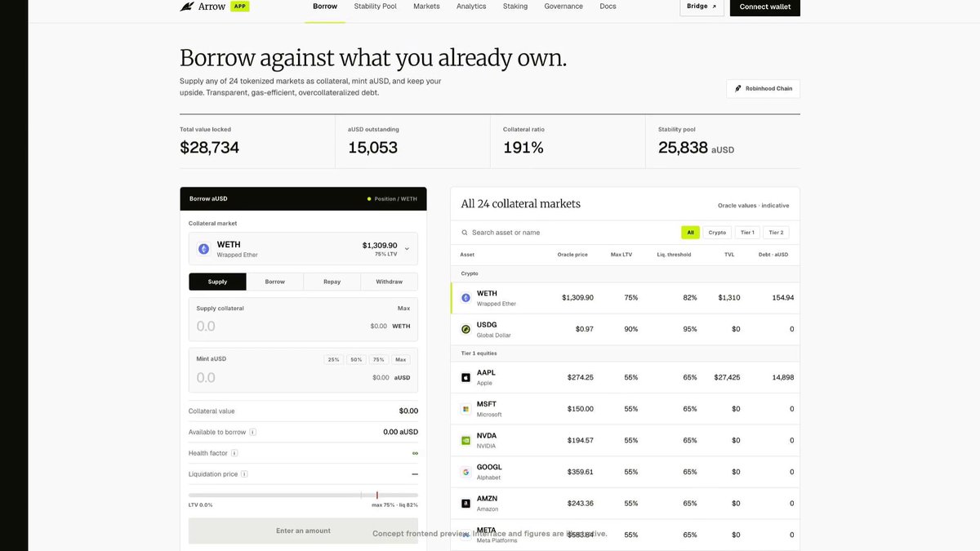Viewport: 980px width, 551px height.
Task: Click the Microsoft logo icon in the MSFT row
Action: pyautogui.click(x=465, y=409)
